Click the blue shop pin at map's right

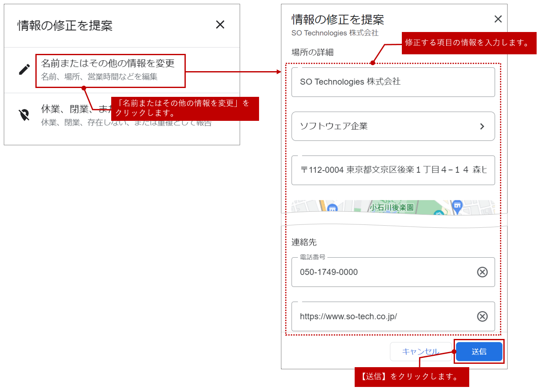(x=457, y=206)
